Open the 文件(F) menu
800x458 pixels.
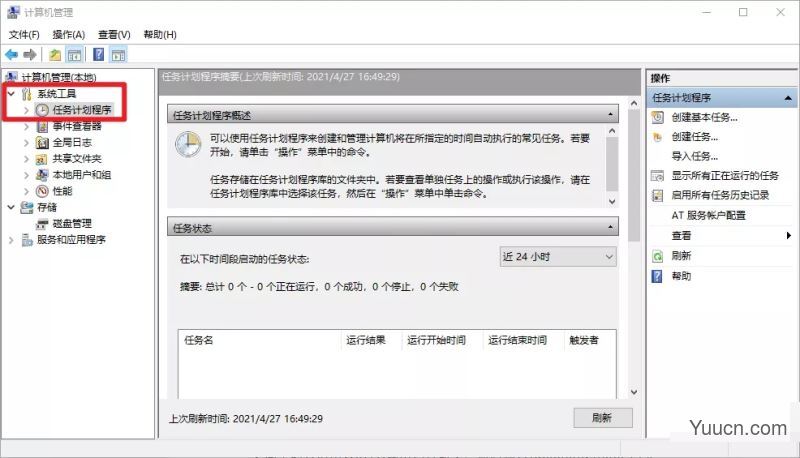(x=24, y=35)
